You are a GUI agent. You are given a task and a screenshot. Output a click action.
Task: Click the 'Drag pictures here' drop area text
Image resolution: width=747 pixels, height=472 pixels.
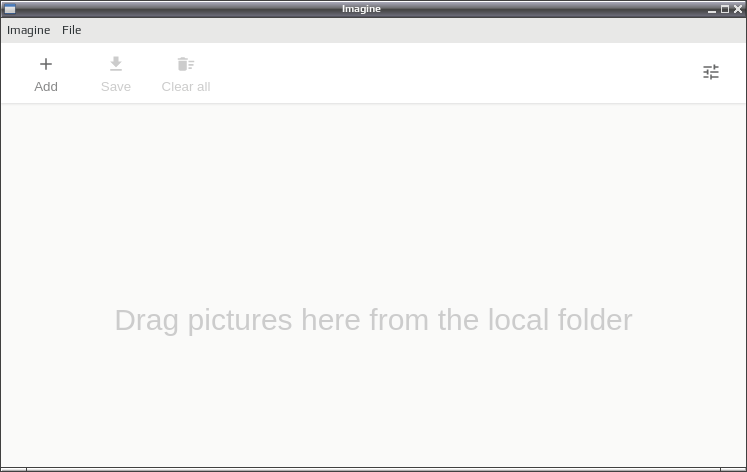point(374,320)
